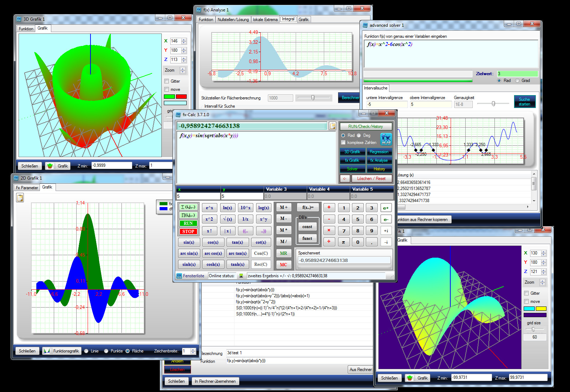
Task: Click the red divide ÷ operator key
Action: tap(329, 242)
